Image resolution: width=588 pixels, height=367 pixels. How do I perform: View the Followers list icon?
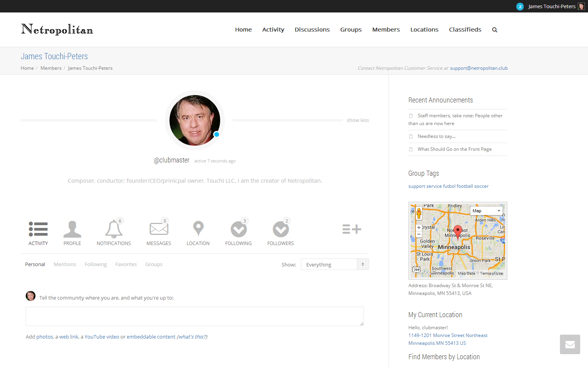click(281, 229)
